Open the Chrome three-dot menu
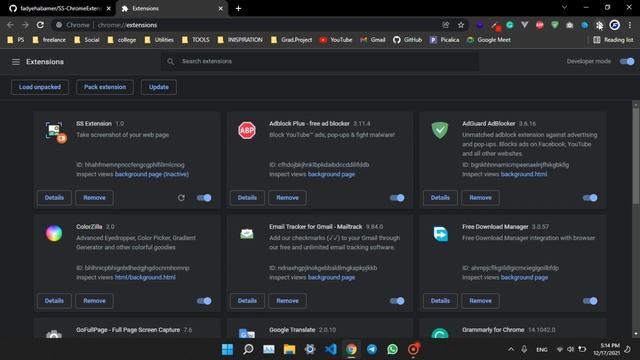640x360 pixels. (630, 25)
